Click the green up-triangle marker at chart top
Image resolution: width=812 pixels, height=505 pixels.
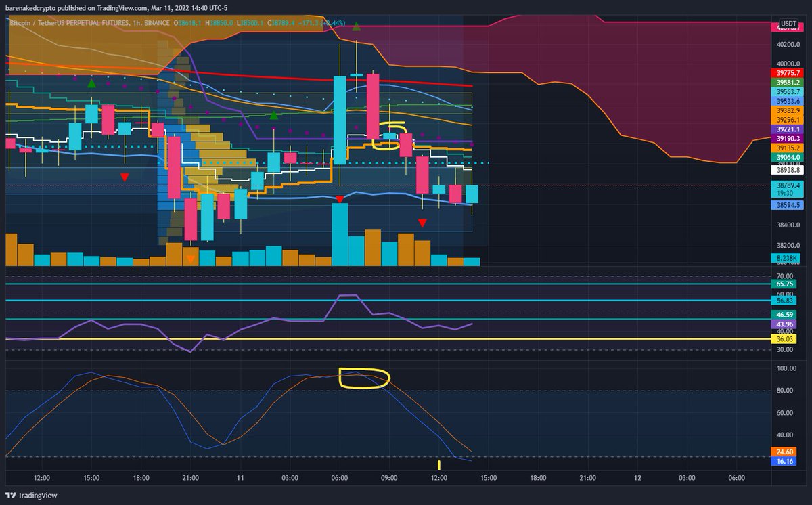[357, 26]
